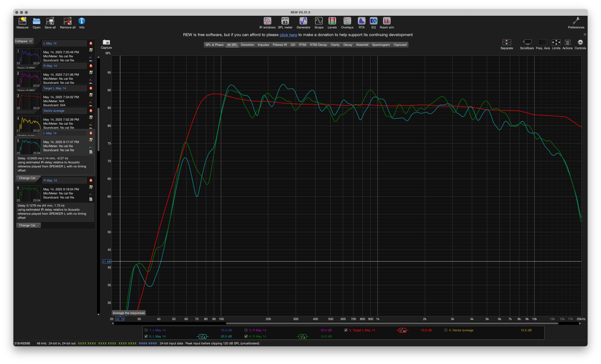
Task: Save all measurements via Save all
Action: pos(50,23)
